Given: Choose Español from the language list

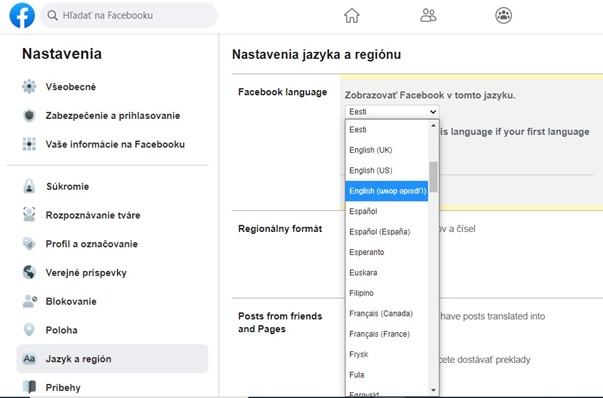Looking at the screenshot, I should click(387, 211).
